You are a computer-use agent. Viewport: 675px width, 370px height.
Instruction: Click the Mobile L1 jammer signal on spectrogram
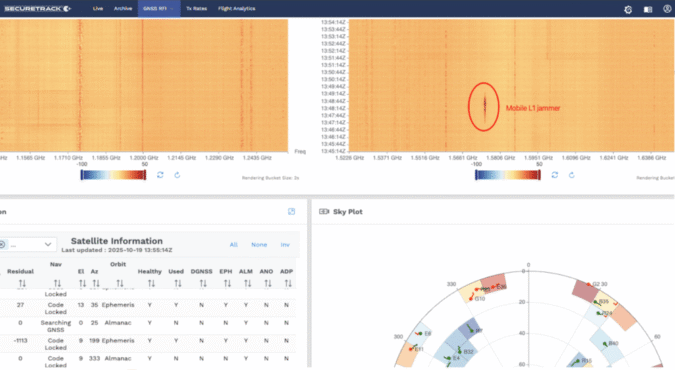click(485, 107)
